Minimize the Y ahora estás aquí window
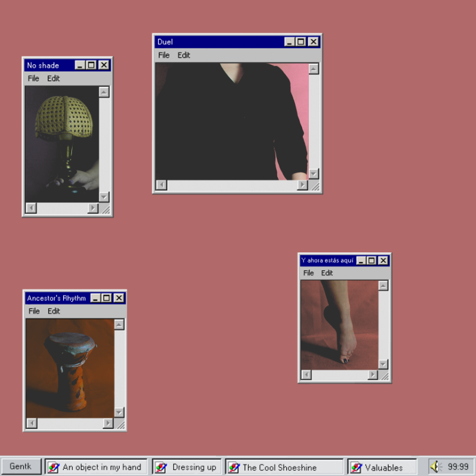Image resolution: width=476 pixels, height=476 pixels. (361, 261)
